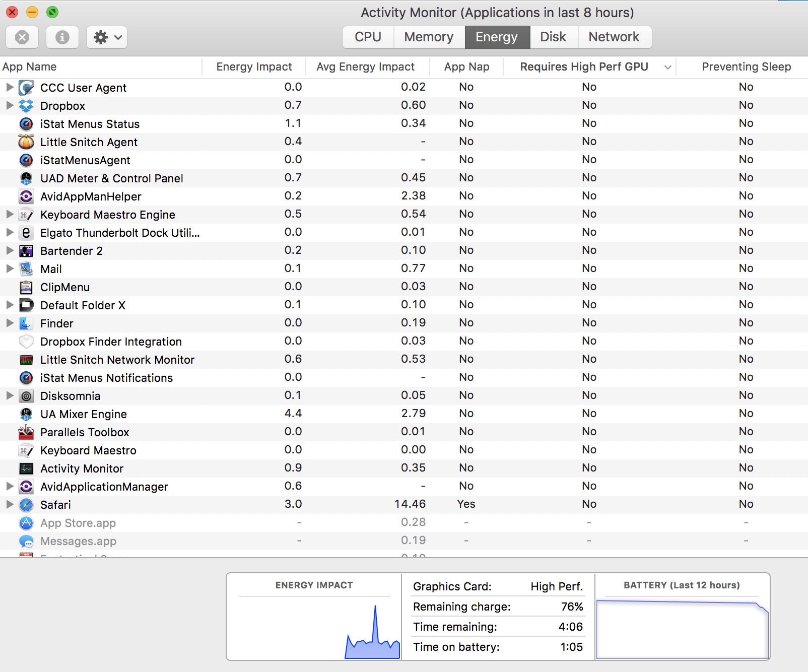The width and height of the screenshot is (808, 672).
Task: Click the App Store.app icon
Action: [26, 523]
